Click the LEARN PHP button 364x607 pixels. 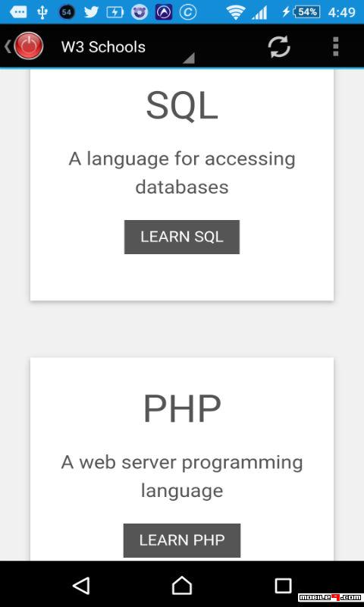[x=182, y=540]
